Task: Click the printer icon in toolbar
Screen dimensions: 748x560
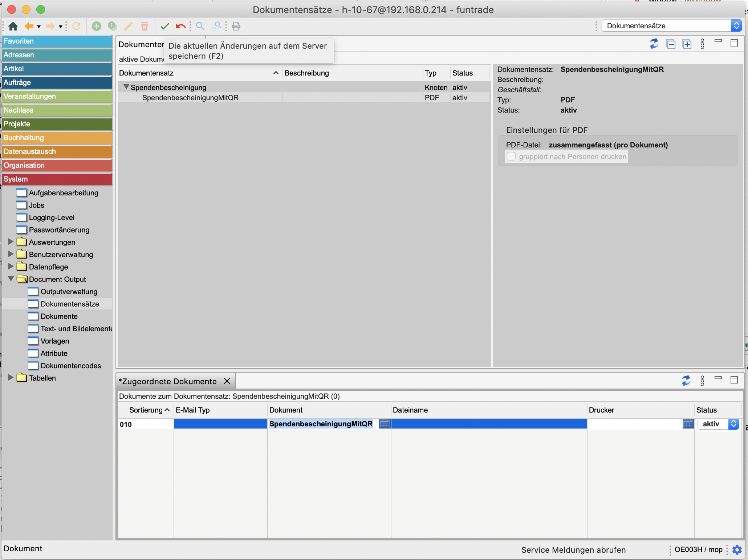Action: (236, 26)
